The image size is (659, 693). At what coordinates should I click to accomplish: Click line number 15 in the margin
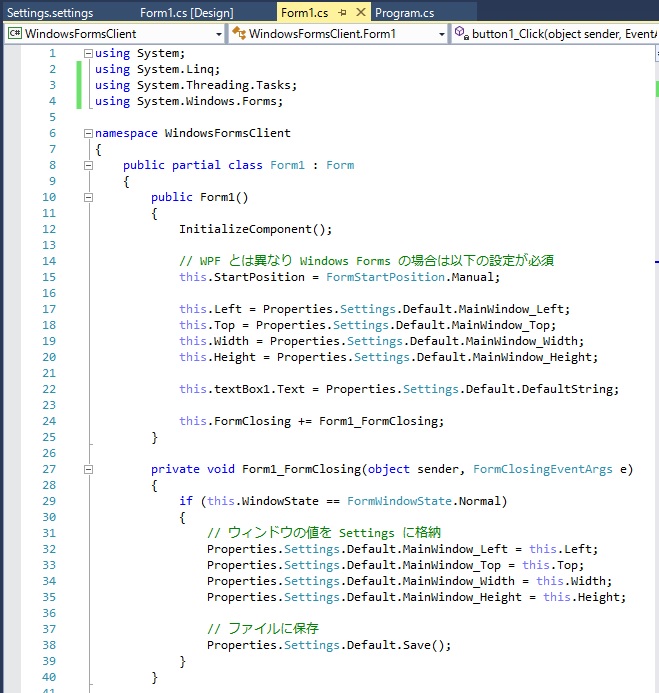pos(49,277)
